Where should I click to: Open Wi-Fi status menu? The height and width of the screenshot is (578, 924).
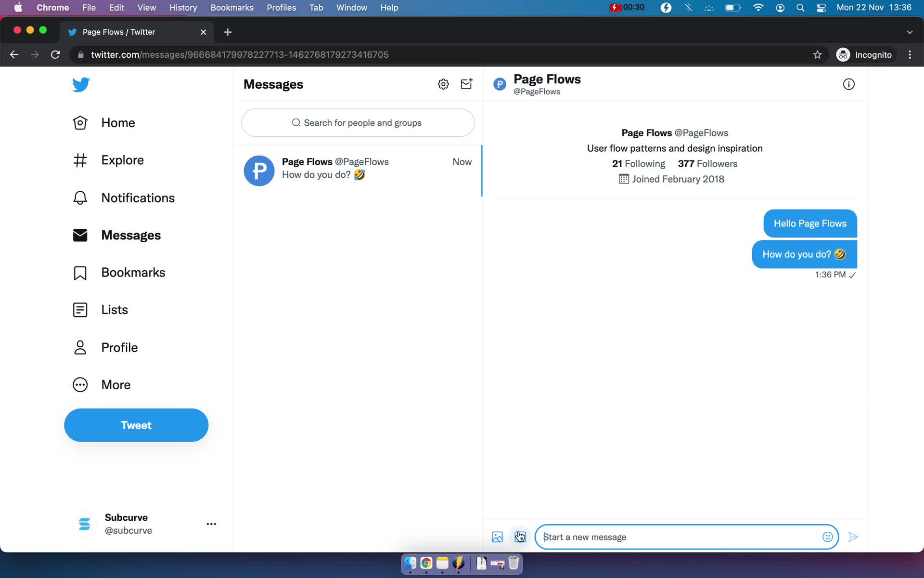(758, 8)
